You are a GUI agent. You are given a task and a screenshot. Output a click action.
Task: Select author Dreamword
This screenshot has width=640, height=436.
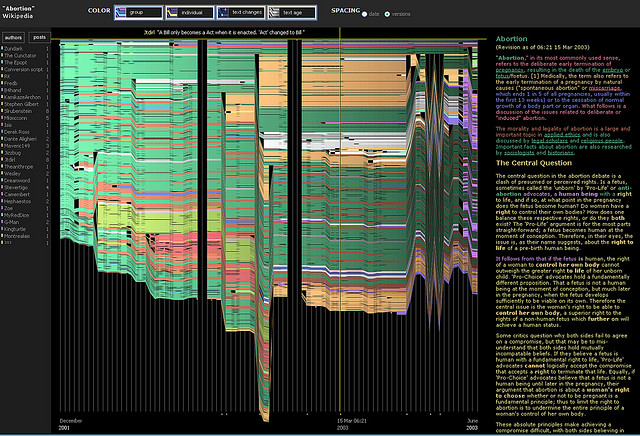coord(17,180)
